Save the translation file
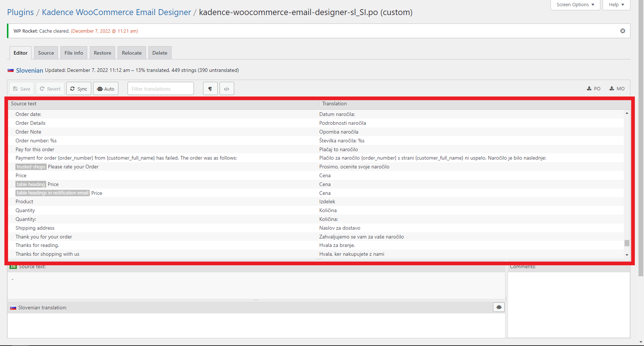The width and height of the screenshot is (644, 346). (22, 88)
